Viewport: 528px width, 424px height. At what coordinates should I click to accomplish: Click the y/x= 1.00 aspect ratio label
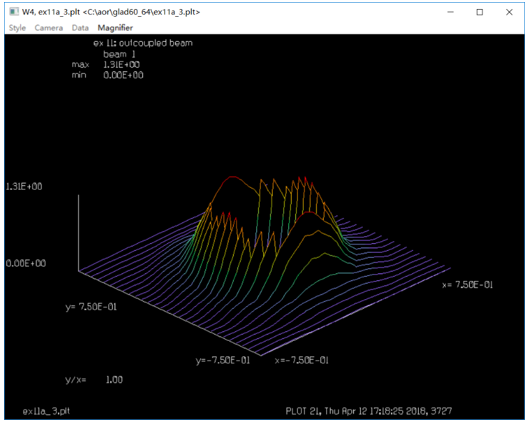[94, 380]
